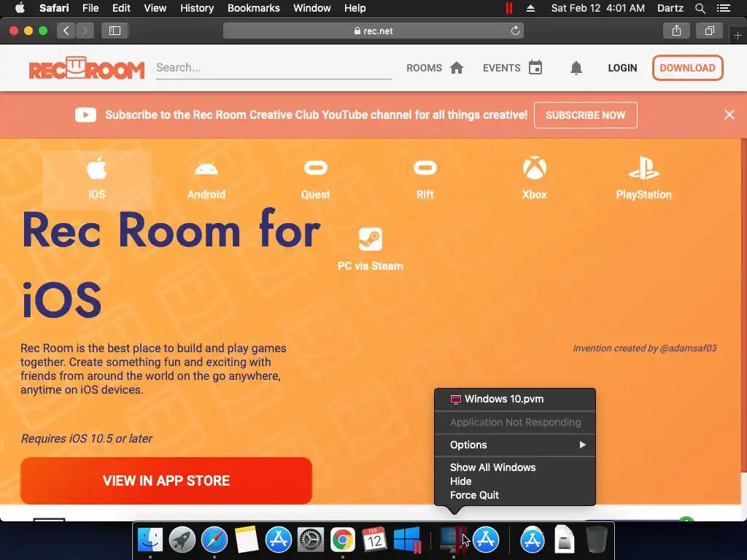
Task: Open the View menu
Action: 155,8
